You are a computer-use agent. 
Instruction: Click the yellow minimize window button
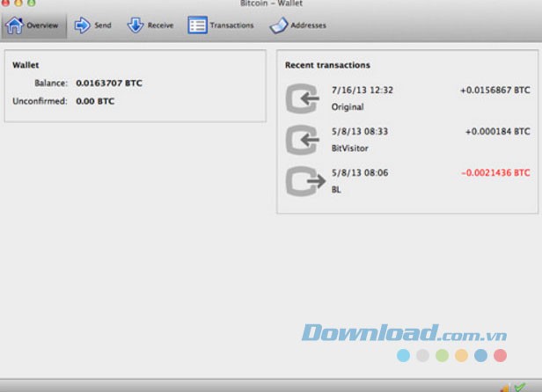[x=18, y=3]
